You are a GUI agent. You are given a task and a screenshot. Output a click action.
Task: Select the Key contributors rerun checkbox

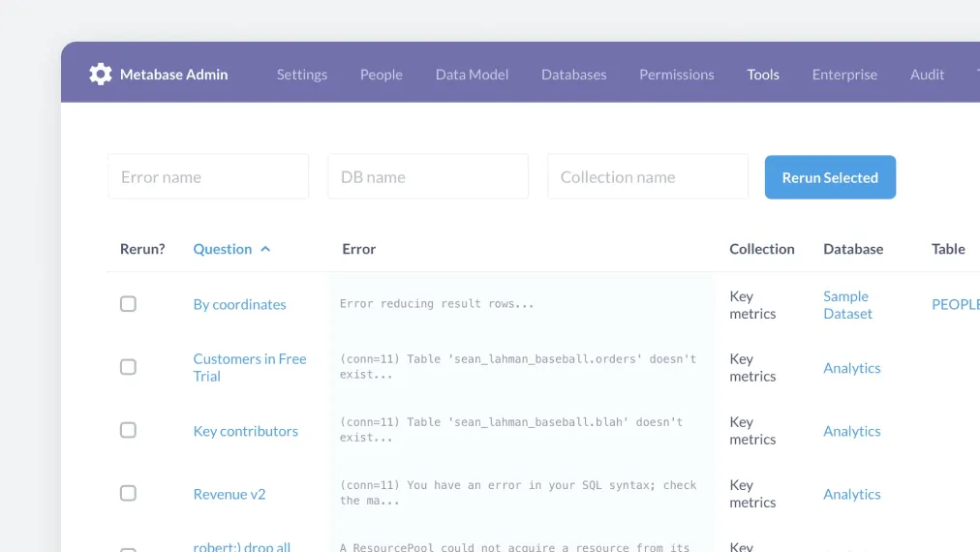[x=128, y=430]
